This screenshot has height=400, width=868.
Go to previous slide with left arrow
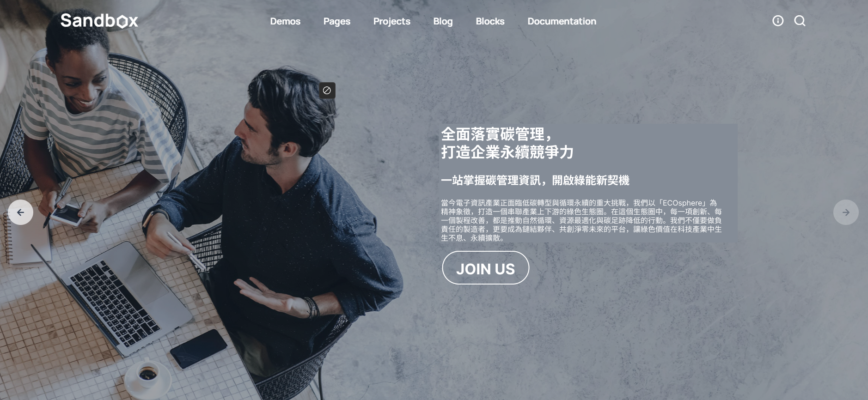pos(20,212)
